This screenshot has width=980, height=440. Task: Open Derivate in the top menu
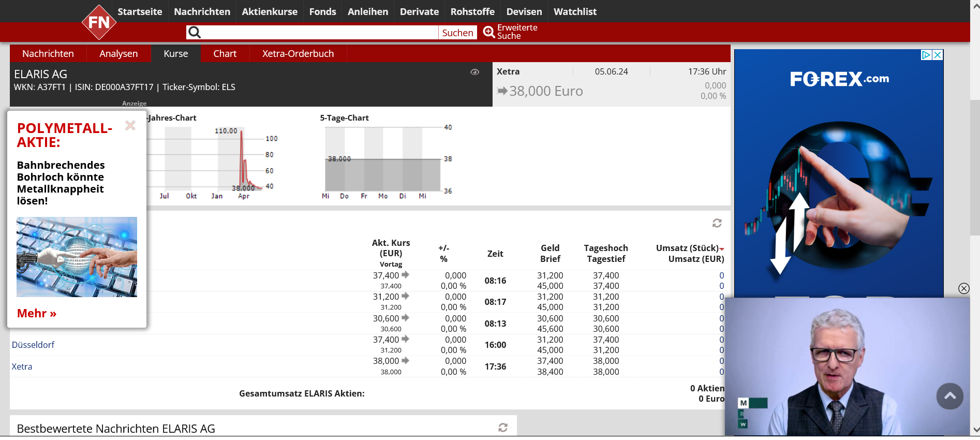[419, 11]
